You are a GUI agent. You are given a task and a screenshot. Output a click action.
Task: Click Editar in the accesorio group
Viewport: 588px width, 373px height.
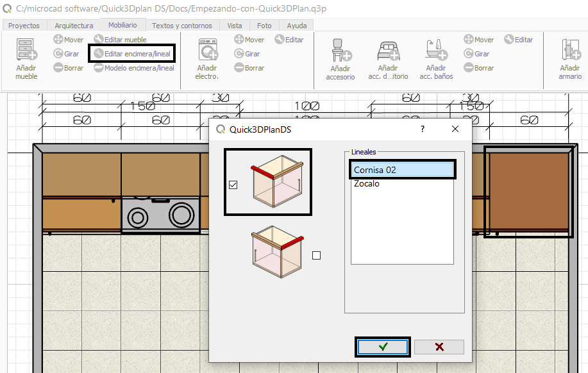tap(519, 39)
